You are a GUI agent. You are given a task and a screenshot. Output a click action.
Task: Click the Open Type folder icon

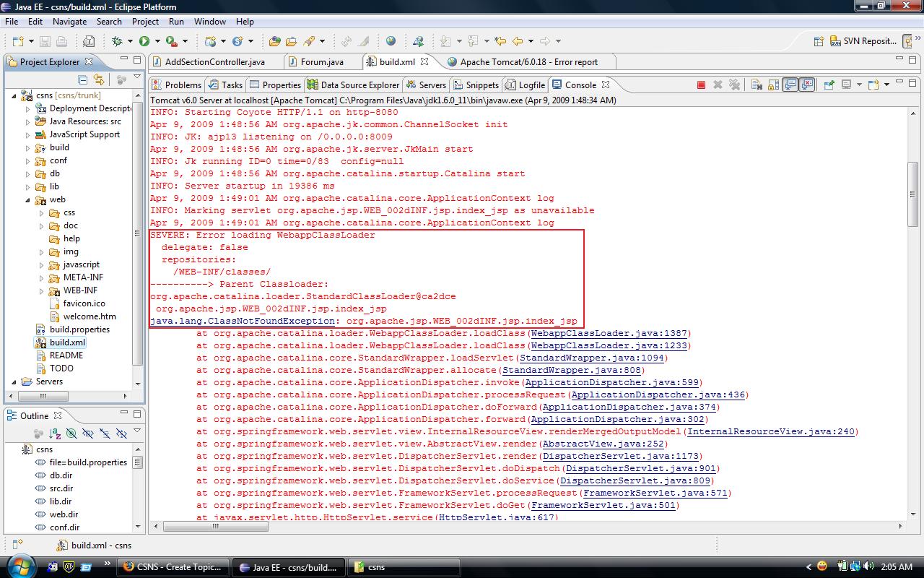click(274, 41)
